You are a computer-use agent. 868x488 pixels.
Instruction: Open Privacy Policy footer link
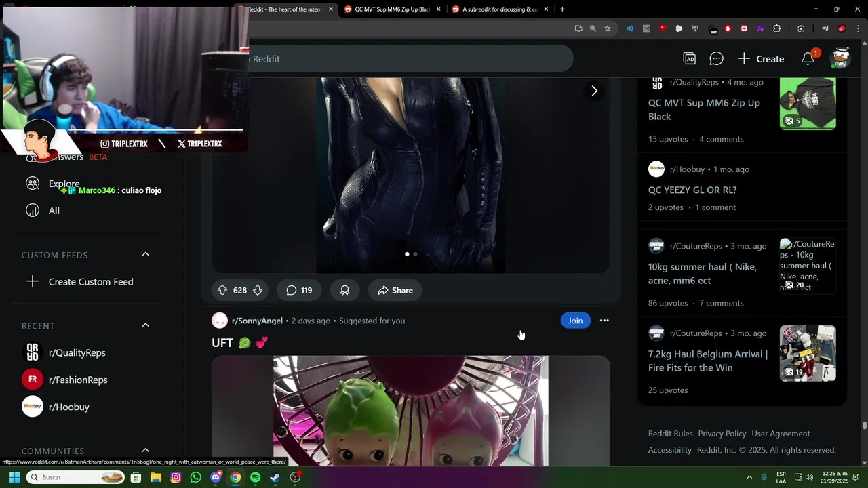(x=722, y=434)
